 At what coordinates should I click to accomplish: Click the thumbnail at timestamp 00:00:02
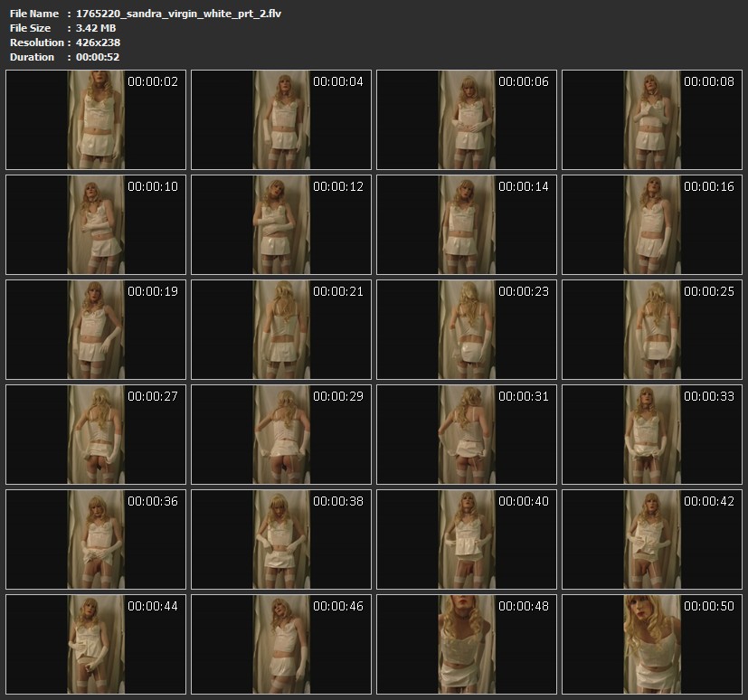[96, 120]
